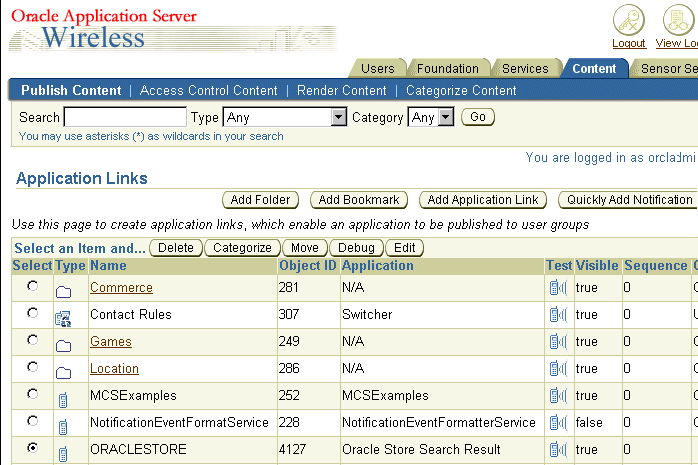This screenshot has width=698, height=465.
Task: Open the Publish Content subtab
Action: pos(71,90)
